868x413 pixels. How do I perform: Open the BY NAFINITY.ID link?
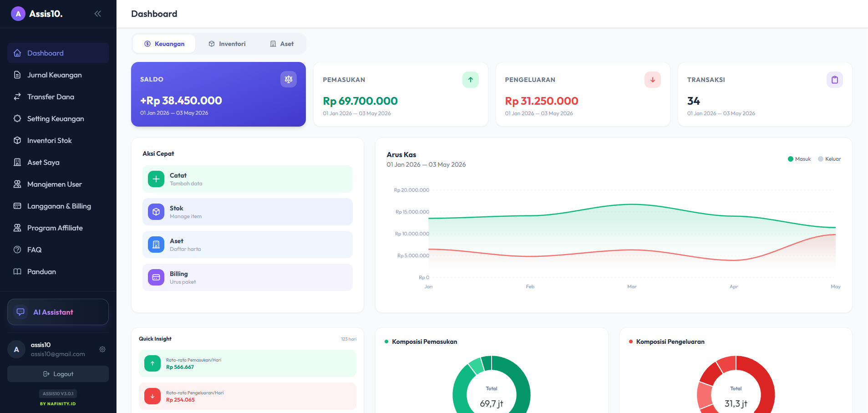[x=58, y=404]
